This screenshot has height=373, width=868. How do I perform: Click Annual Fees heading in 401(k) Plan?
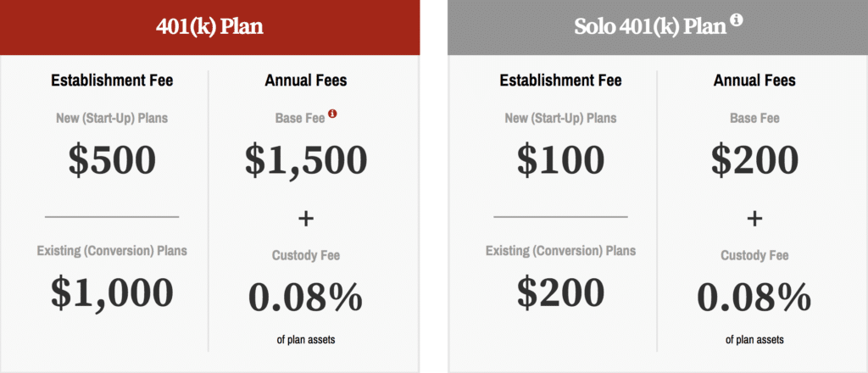(306, 81)
